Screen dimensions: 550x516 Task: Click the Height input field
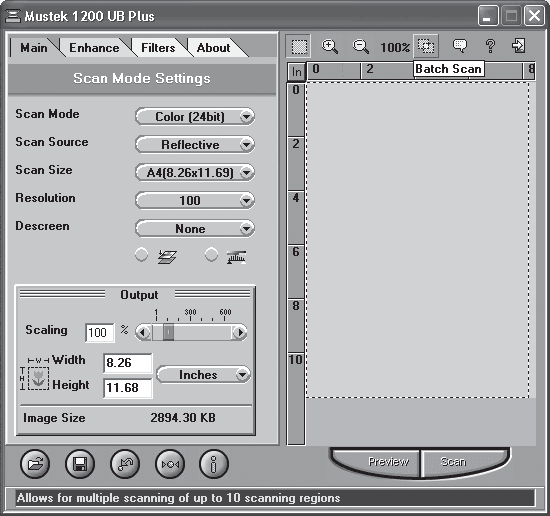coord(128,388)
